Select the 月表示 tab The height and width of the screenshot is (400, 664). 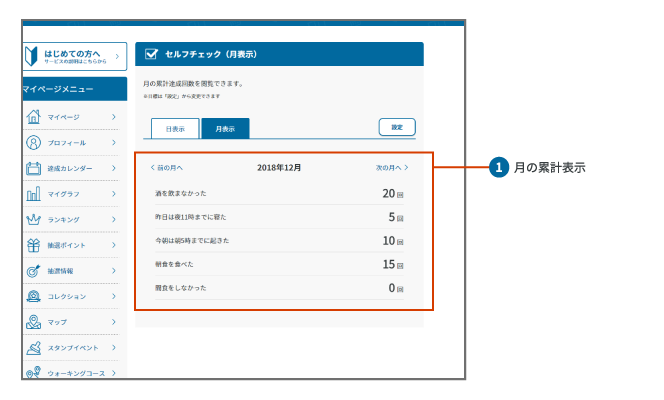pyautogui.click(x=225, y=129)
